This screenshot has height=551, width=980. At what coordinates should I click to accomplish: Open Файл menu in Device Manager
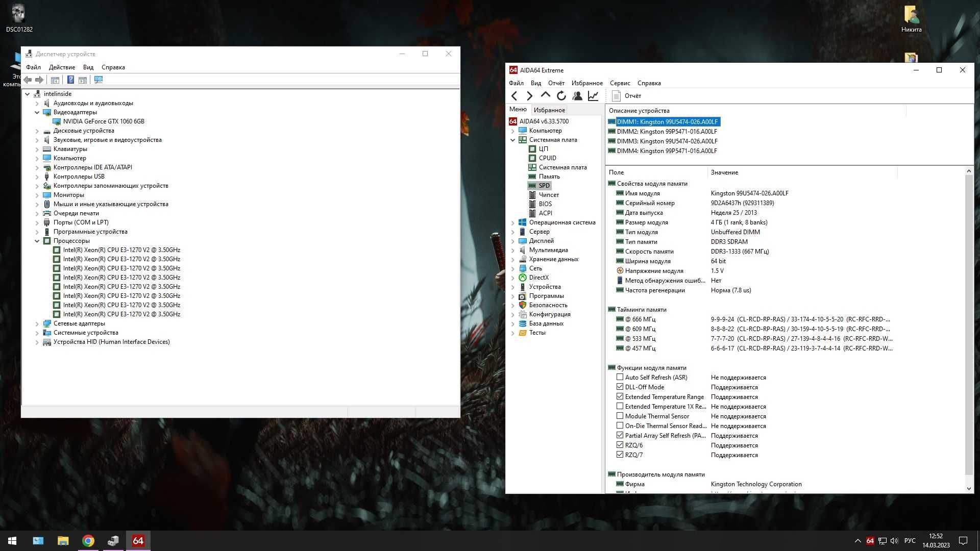click(x=33, y=67)
